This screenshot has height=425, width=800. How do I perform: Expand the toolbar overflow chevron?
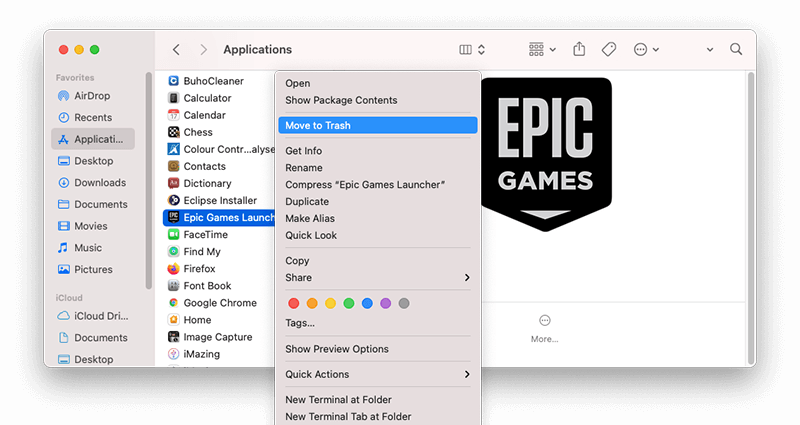pos(710,50)
